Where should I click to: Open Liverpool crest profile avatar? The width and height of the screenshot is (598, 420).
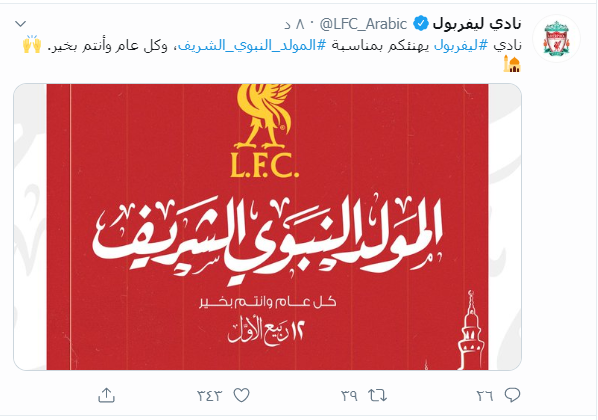556,39
